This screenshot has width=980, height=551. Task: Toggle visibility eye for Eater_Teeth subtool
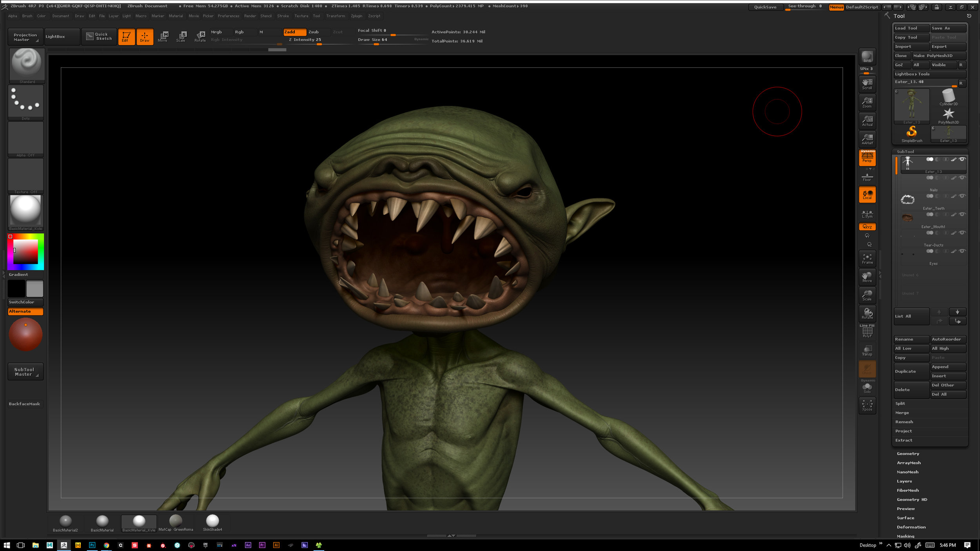click(x=962, y=196)
